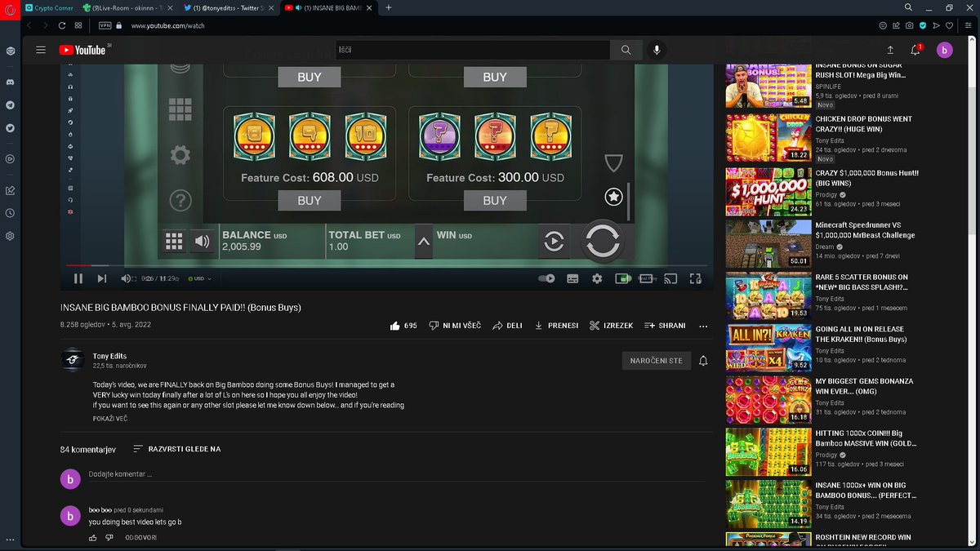Open the purple account avatar menu
Viewport: 980px width, 551px height.
click(945, 50)
